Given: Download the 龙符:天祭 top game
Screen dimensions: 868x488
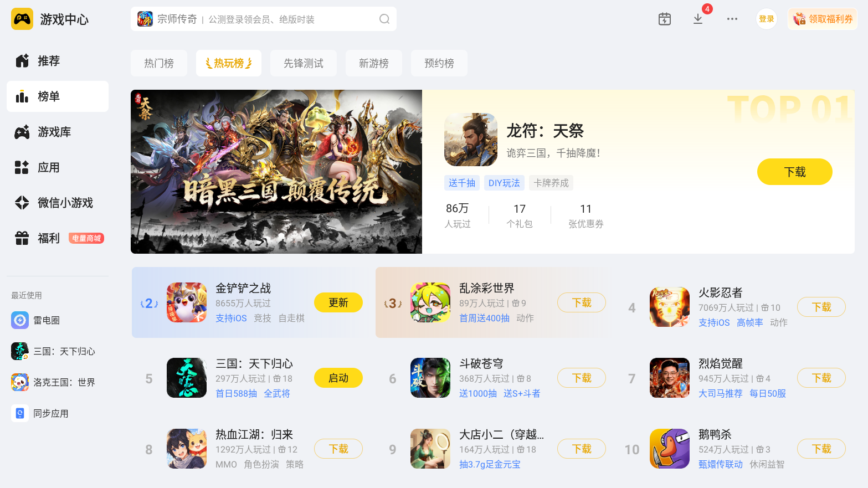Looking at the screenshot, I should pyautogui.click(x=795, y=172).
